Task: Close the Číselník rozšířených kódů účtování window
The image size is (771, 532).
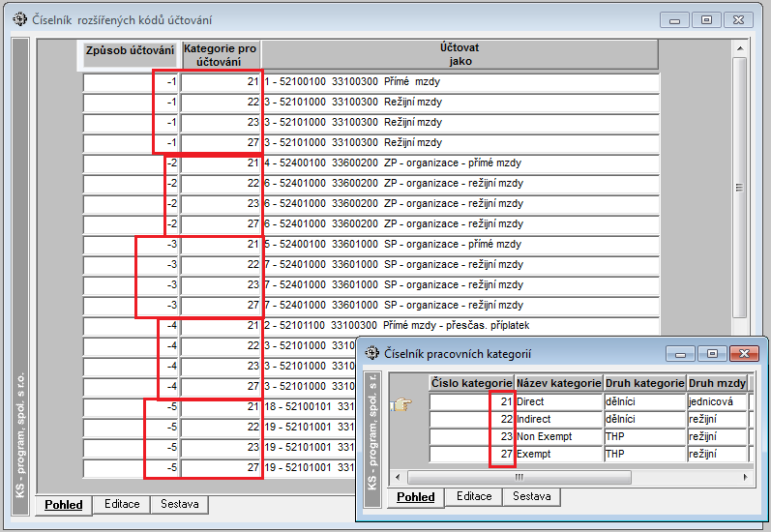Action: [x=738, y=20]
